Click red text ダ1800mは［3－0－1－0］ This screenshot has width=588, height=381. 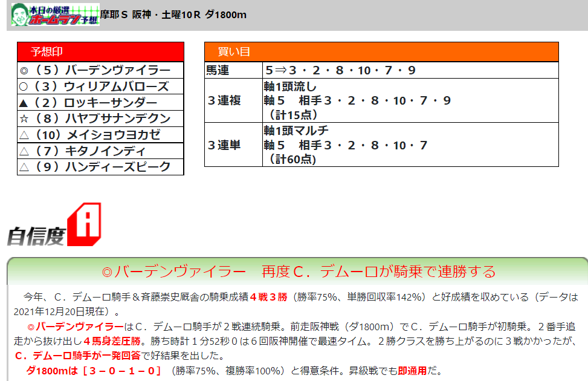click(x=94, y=371)
